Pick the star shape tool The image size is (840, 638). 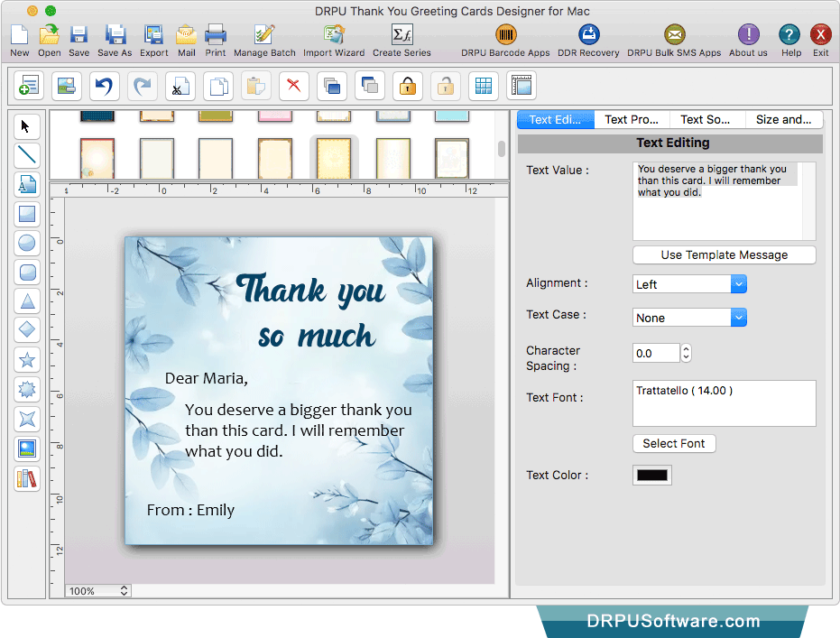pyautogui.click(x=27, y=360)
